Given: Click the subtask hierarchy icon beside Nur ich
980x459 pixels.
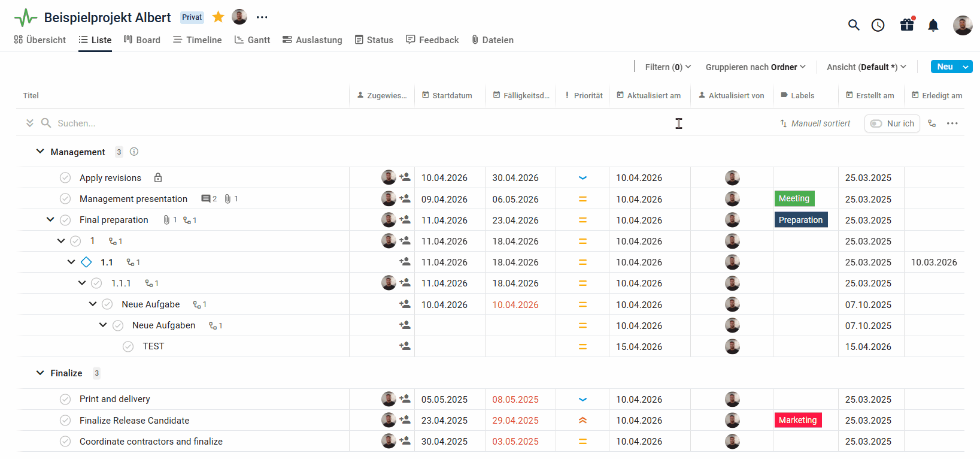Looking at the screenshot, I should coord(932,123).
